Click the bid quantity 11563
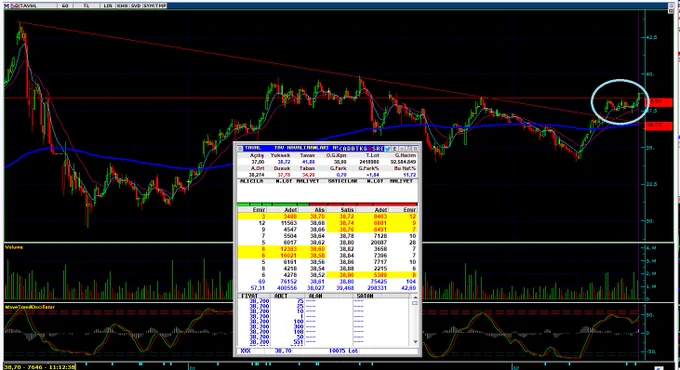This screenshot has height=370, width=680. [x=289, y=223]
